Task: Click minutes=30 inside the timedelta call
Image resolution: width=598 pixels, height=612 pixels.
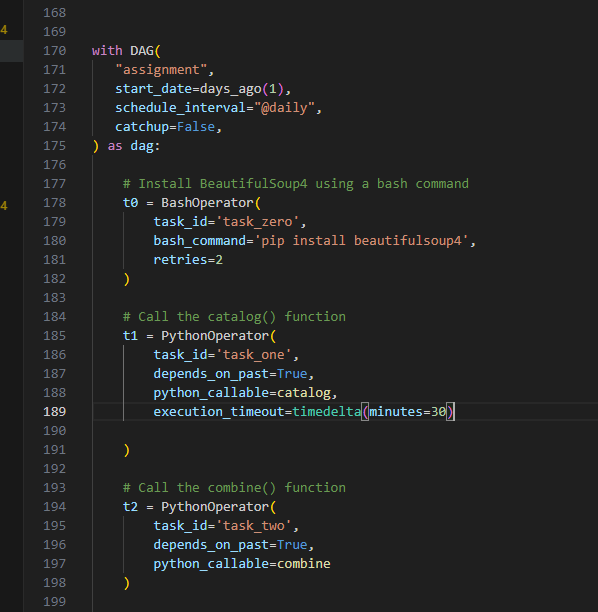Action: click(x=408, y=412)
